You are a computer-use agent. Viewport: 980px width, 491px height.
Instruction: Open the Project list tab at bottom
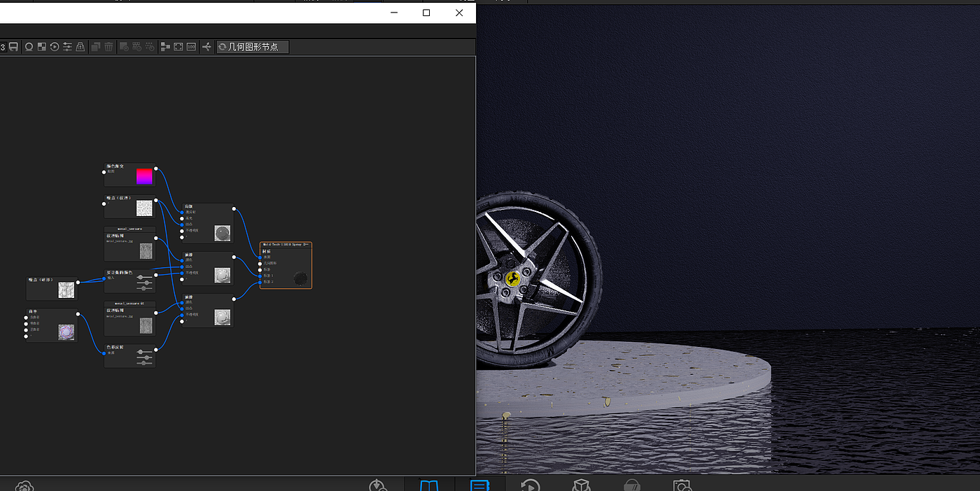[x=479, y=485]
